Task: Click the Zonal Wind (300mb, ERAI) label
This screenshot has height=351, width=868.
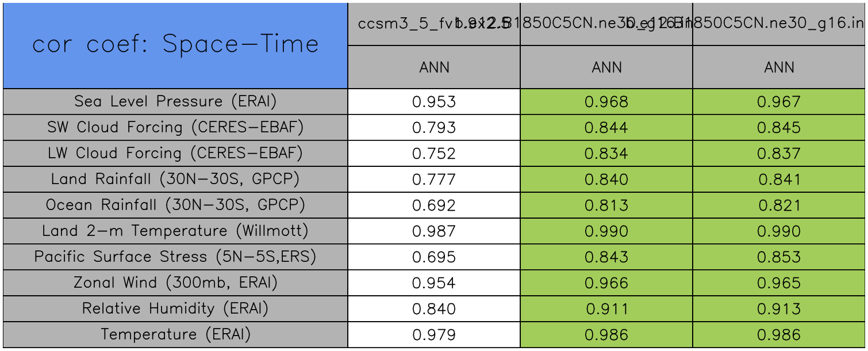Action: (175, 283)
